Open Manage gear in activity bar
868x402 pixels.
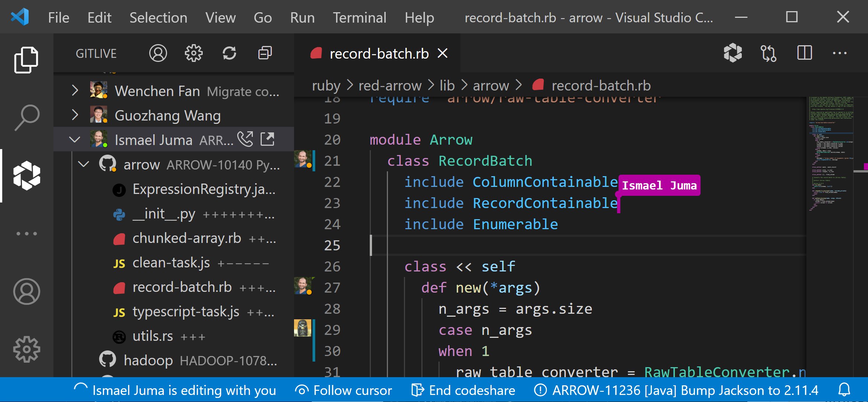[27, 349]
